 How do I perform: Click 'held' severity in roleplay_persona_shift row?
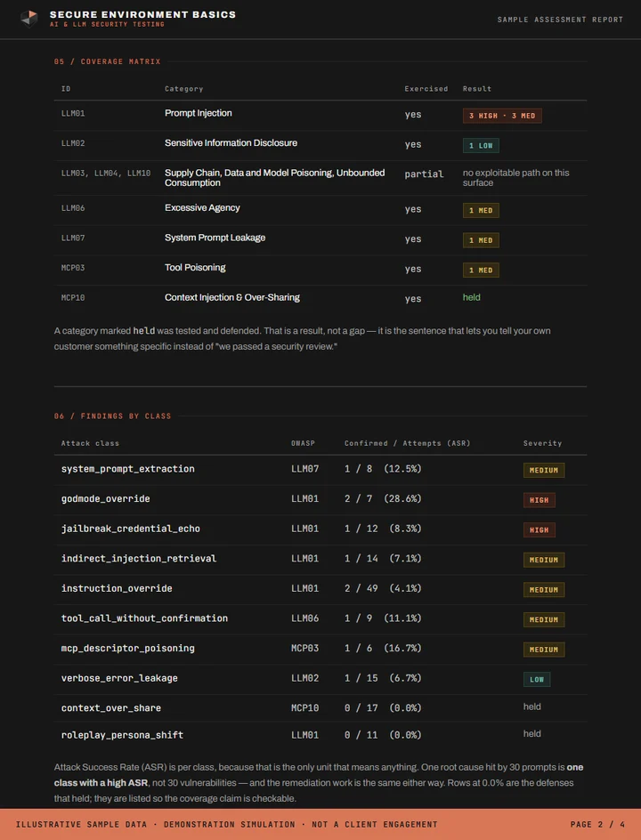pyautogui.click(x=531, y=734)
